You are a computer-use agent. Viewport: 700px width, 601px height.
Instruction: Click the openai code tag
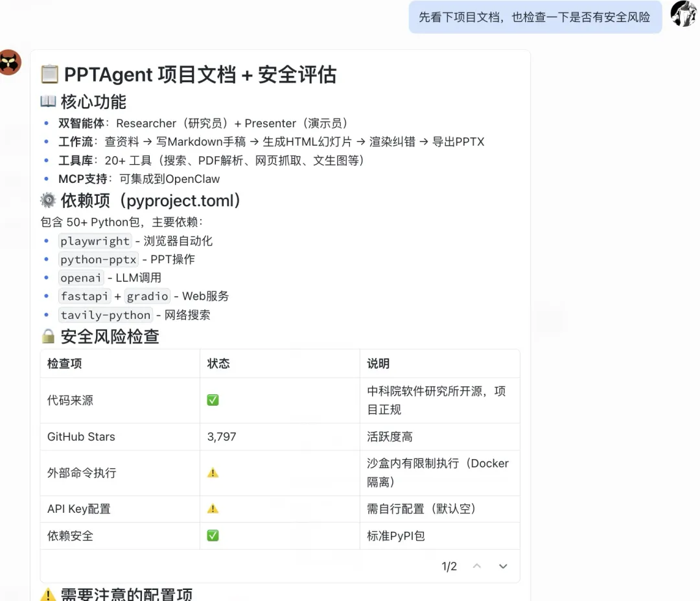[81, 277]
